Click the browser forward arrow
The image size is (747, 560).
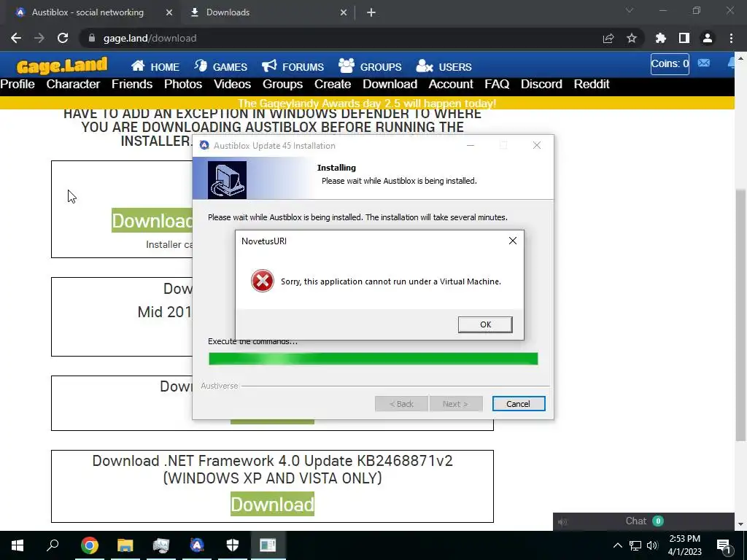pyautogui.click(x=39, y=38)
